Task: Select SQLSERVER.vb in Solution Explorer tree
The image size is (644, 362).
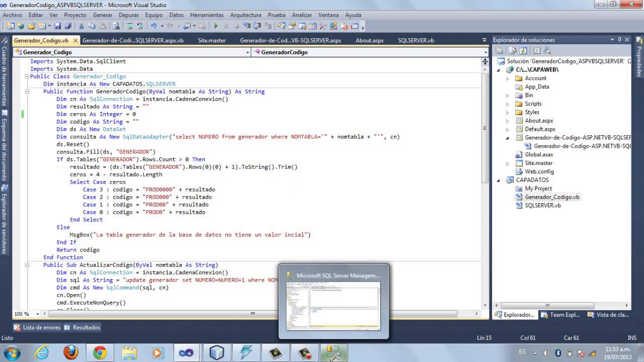Action: 542,206
